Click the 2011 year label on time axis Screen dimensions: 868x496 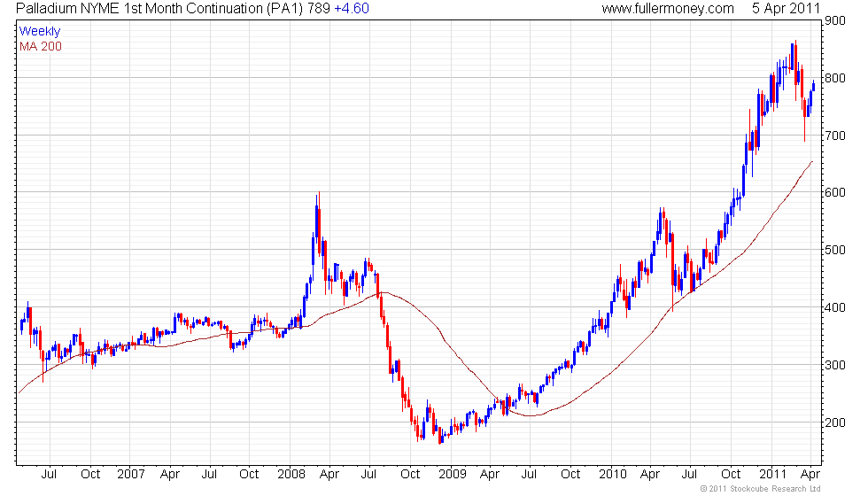[x=772, y=475]
